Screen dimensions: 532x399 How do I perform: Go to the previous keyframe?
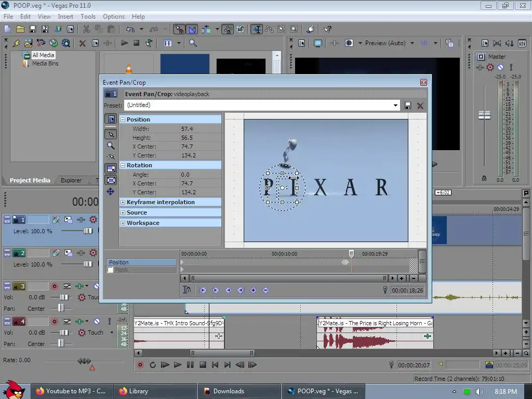(216, 290)
